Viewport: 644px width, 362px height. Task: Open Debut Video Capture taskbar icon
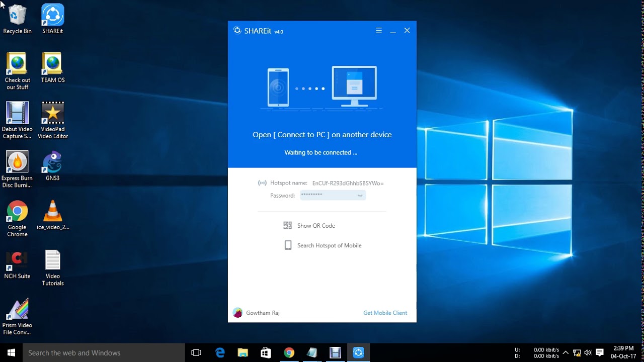click(335, 353)
